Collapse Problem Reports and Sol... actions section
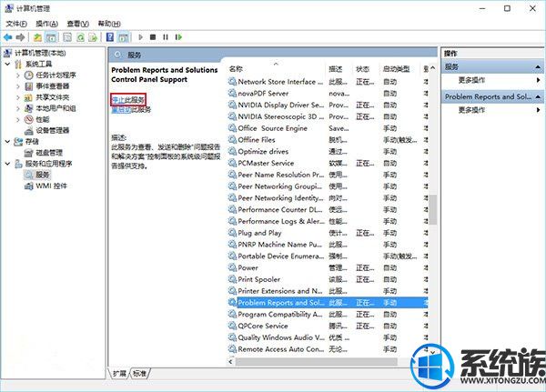546x392 pixels. 538,96
